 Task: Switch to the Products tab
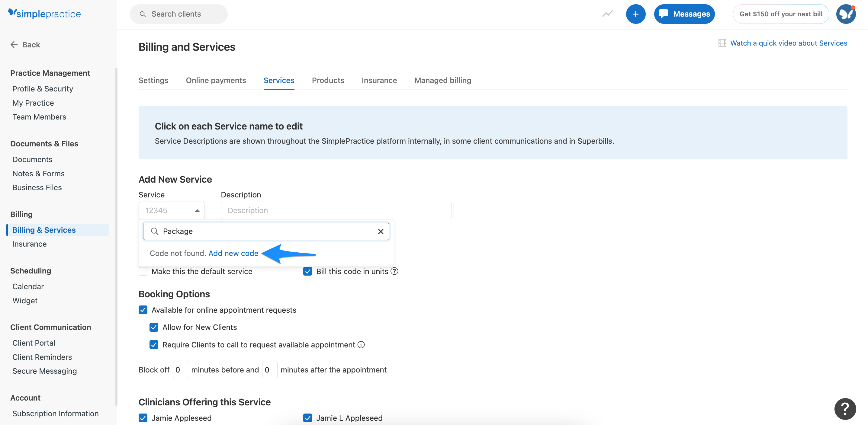click(x=328, y=80)
